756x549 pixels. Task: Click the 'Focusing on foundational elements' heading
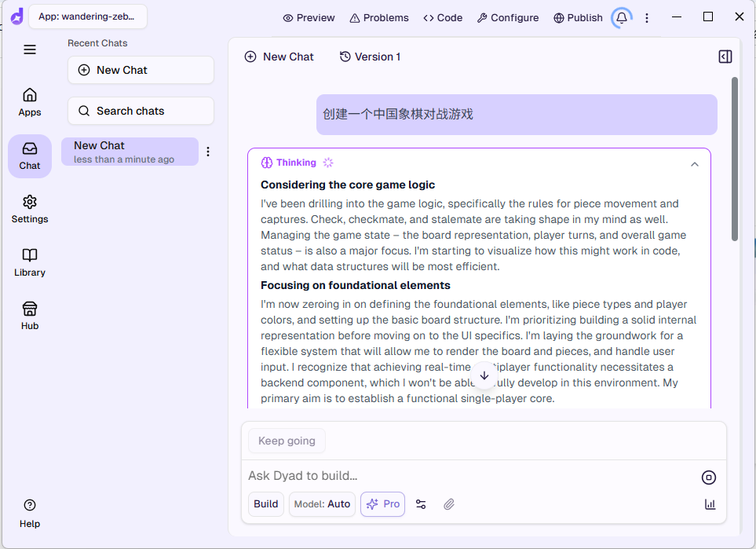pos(356,285)
